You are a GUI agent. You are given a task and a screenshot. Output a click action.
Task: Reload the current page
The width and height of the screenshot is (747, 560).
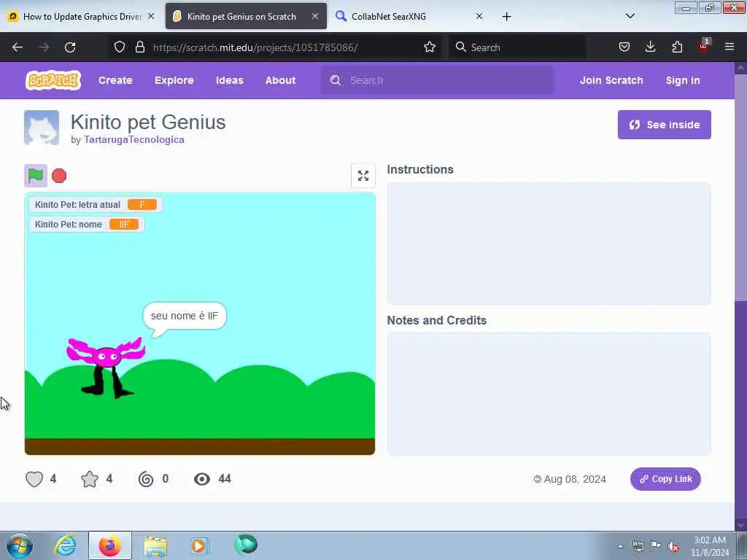click(x=70, y=47)
